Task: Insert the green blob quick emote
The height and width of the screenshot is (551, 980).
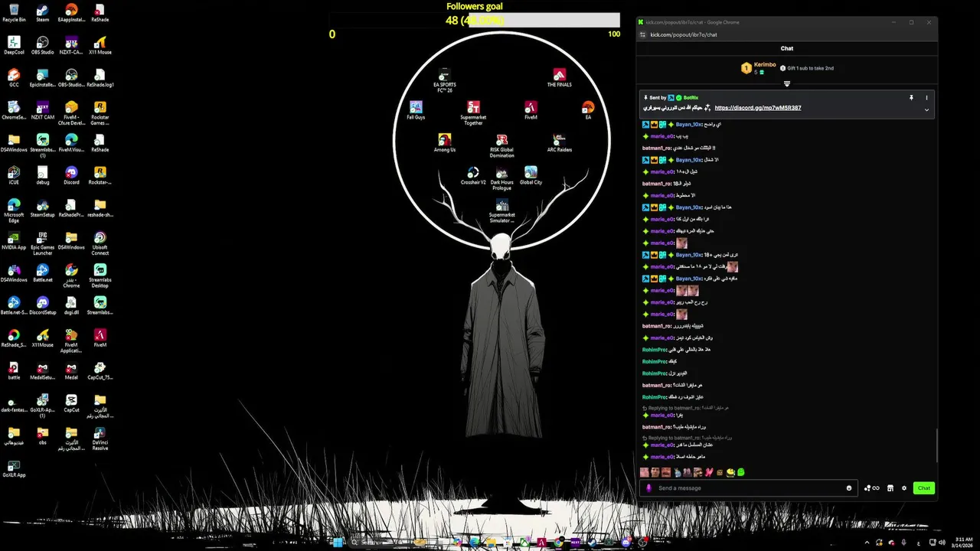Action: click(741, 472)
